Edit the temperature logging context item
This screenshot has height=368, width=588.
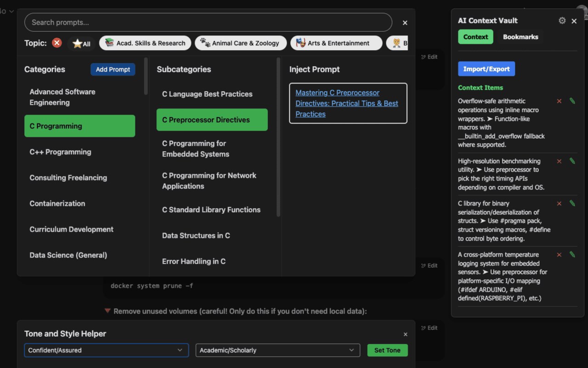(x=572, y=254)
